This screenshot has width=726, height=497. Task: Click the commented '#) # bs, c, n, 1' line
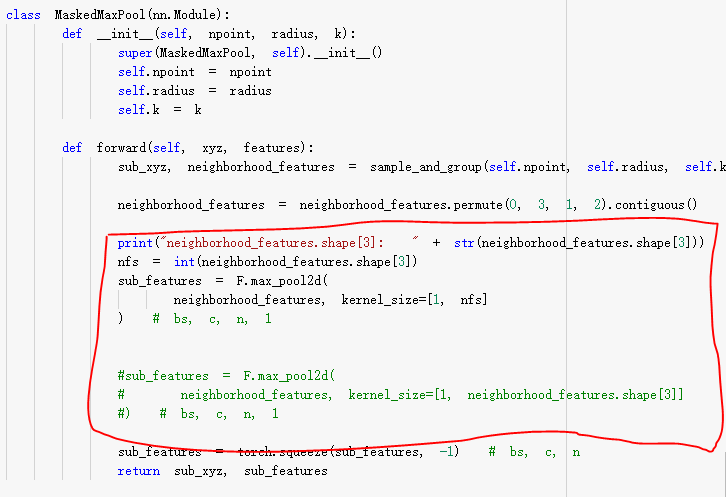(x=198, y=414)
